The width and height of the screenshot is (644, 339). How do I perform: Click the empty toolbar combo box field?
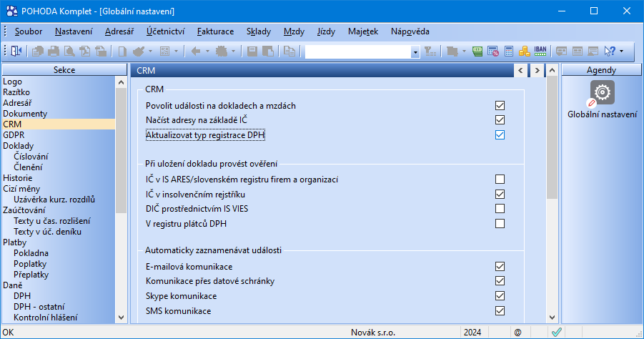(x=358, y=51)
